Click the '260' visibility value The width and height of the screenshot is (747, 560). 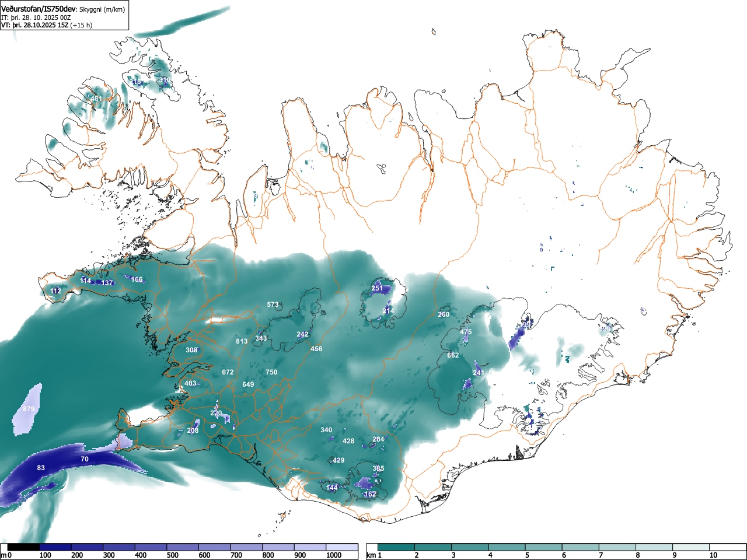click(x=444, y=314)
